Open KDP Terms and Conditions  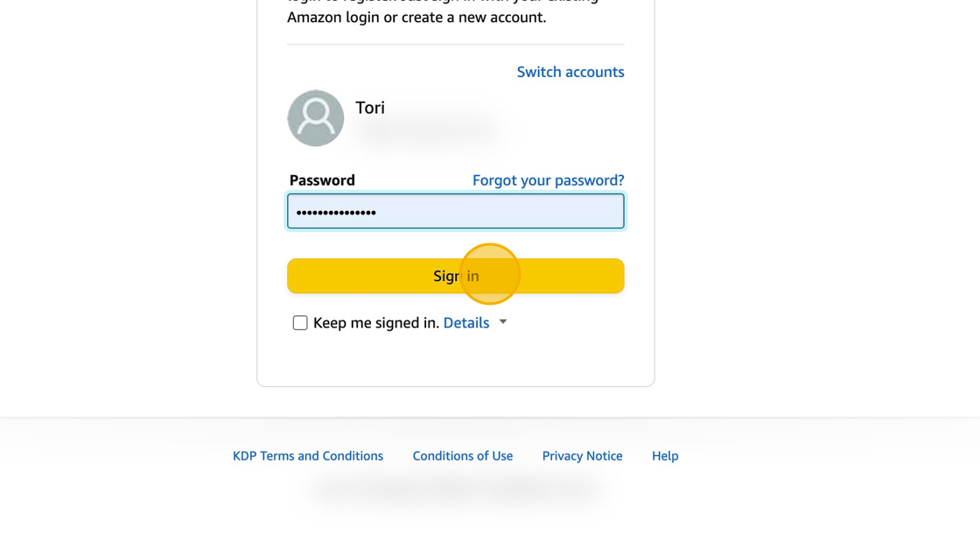coord(308,456)
